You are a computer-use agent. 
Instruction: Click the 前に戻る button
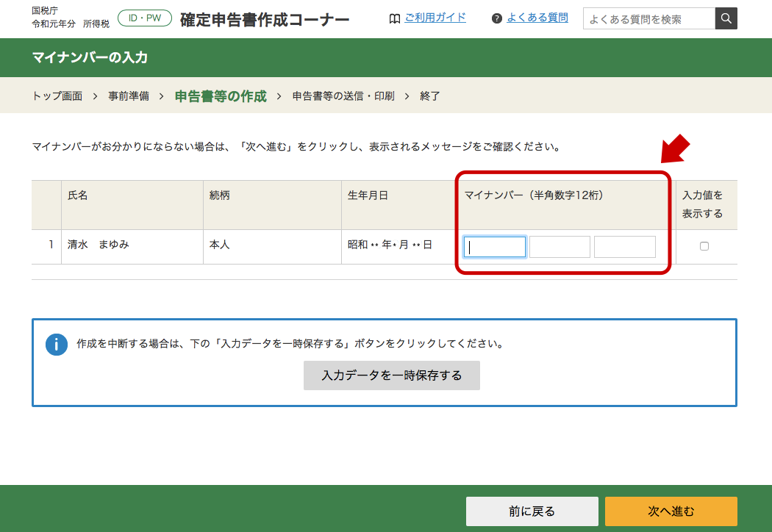pyautogui.click(x=532, y=511)
